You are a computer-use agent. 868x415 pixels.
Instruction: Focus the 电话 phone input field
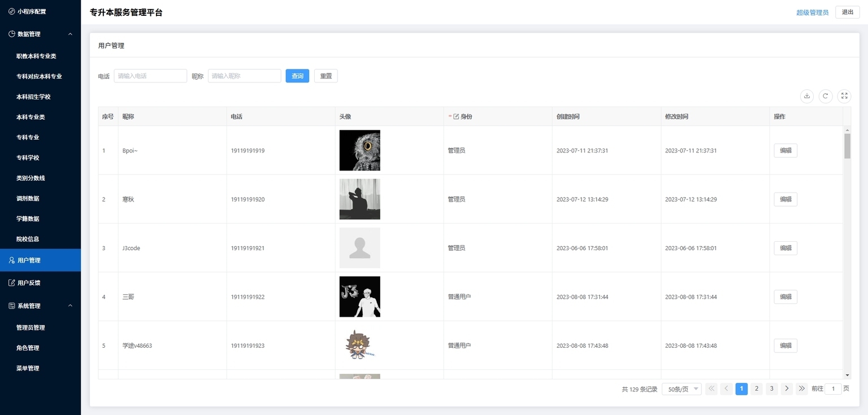(150, 76)
